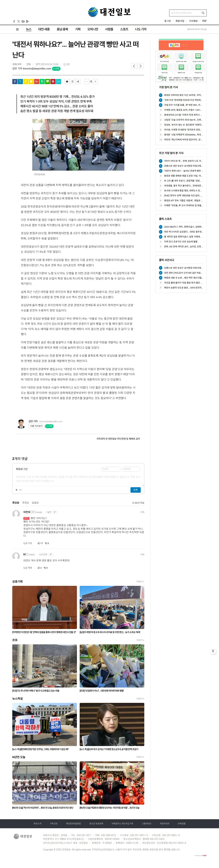The width and height of the screenshot is (219, 868).
Task: Increase font size with plus button
Action: (x=95, y=81)
